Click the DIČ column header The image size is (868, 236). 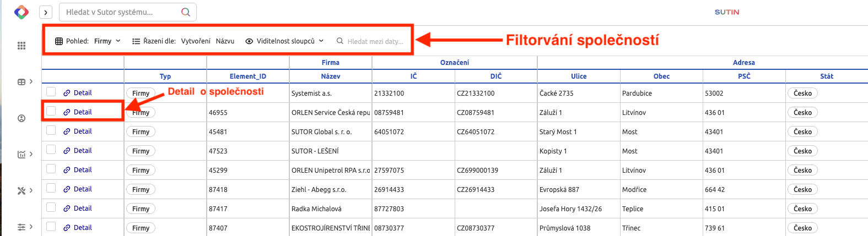click(496, 76)
